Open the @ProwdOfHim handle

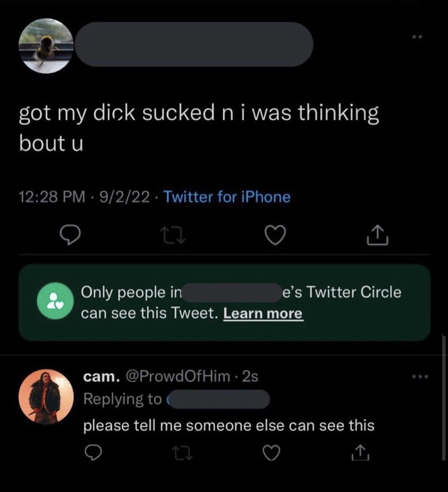pos(178,377)
